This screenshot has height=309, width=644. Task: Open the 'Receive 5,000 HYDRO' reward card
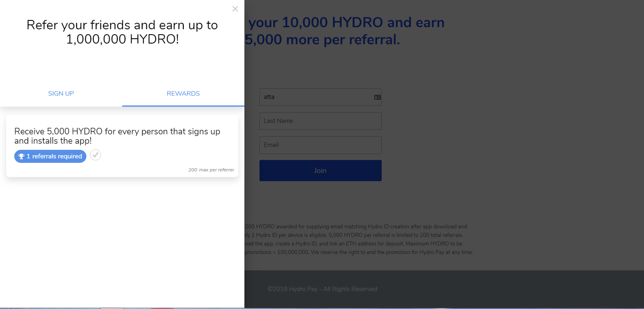pos(122,146)
